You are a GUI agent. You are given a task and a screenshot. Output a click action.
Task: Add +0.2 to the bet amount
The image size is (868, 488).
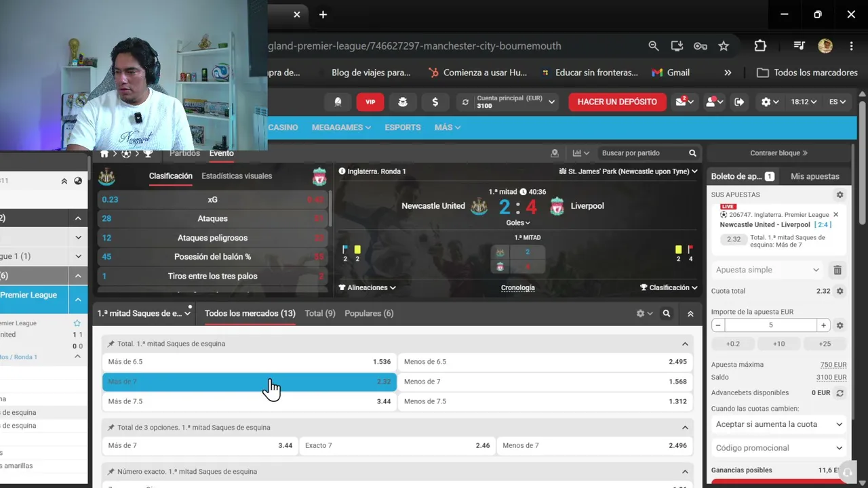click(733, 344)
